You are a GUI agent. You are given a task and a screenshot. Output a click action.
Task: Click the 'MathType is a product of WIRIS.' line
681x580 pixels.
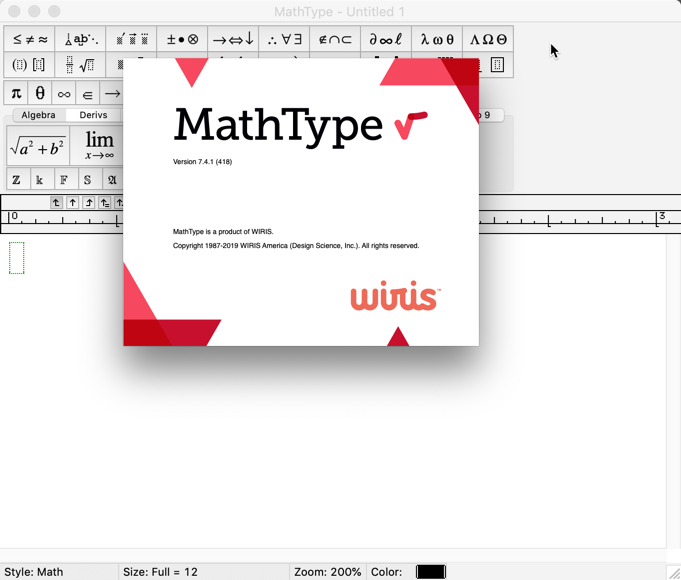pyautogui.click(x=223, y=232)
